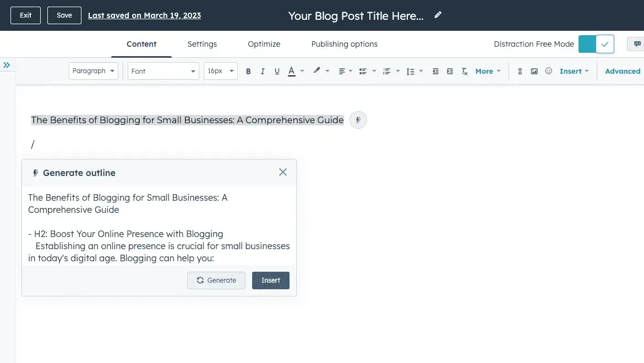
Task: Increase indent of the paragraph
Action: 450,71
